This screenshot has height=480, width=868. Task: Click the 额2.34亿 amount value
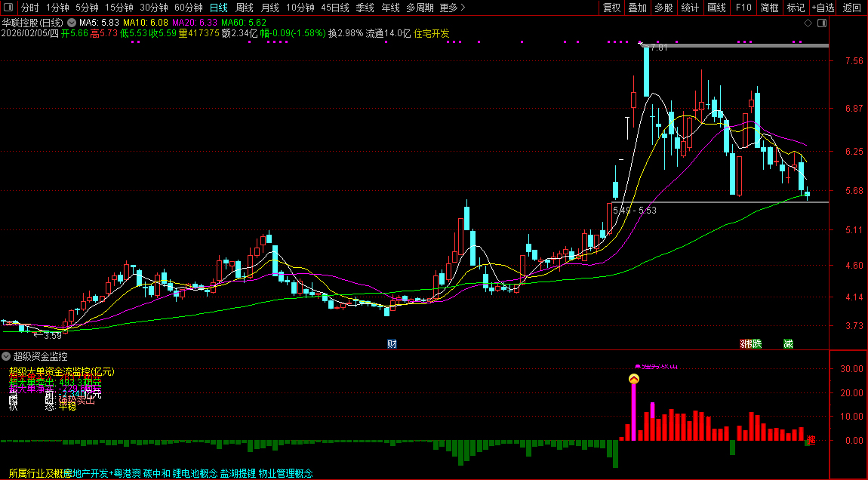pos(240,33)
